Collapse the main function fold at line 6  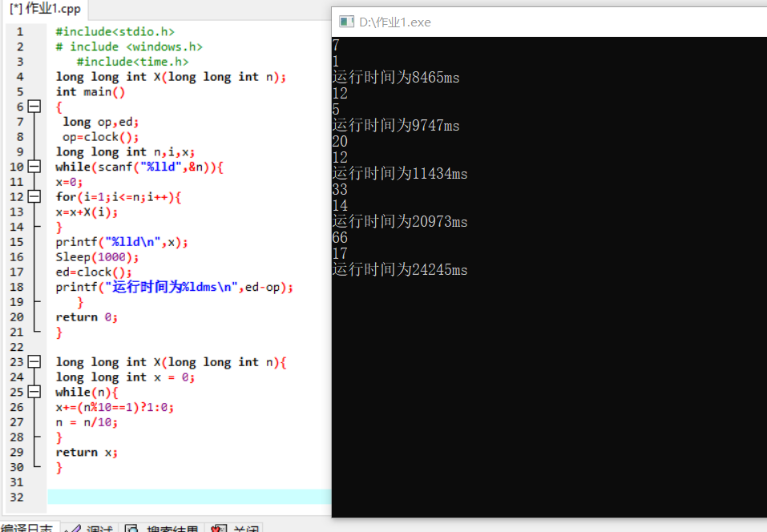[34, 106]
